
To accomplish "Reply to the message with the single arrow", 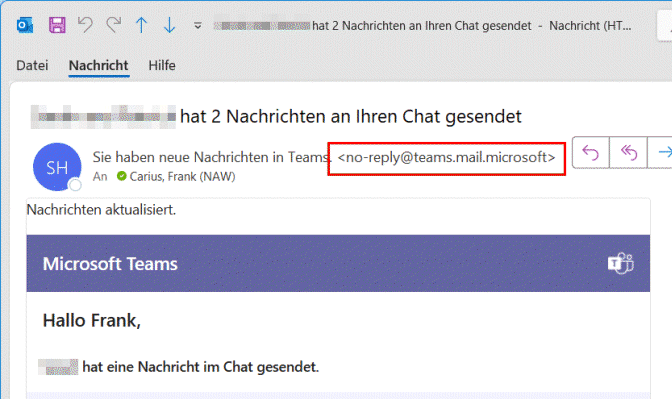I will click(591, 152).
